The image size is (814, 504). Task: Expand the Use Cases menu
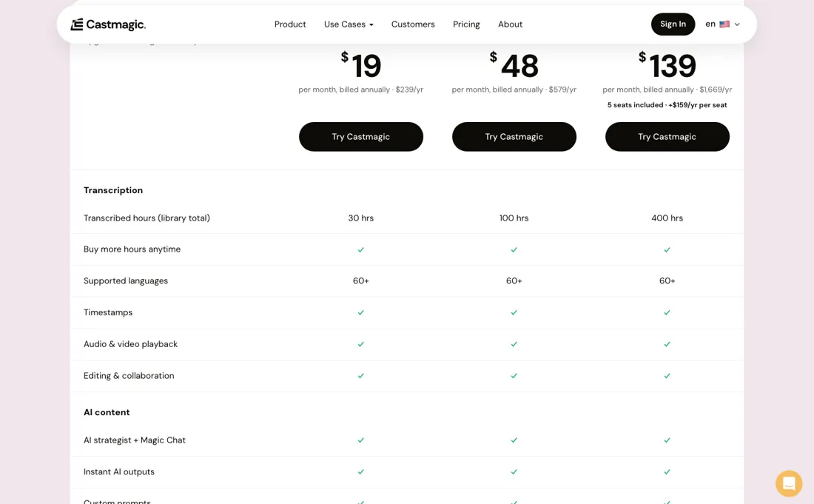coord(349,24)
